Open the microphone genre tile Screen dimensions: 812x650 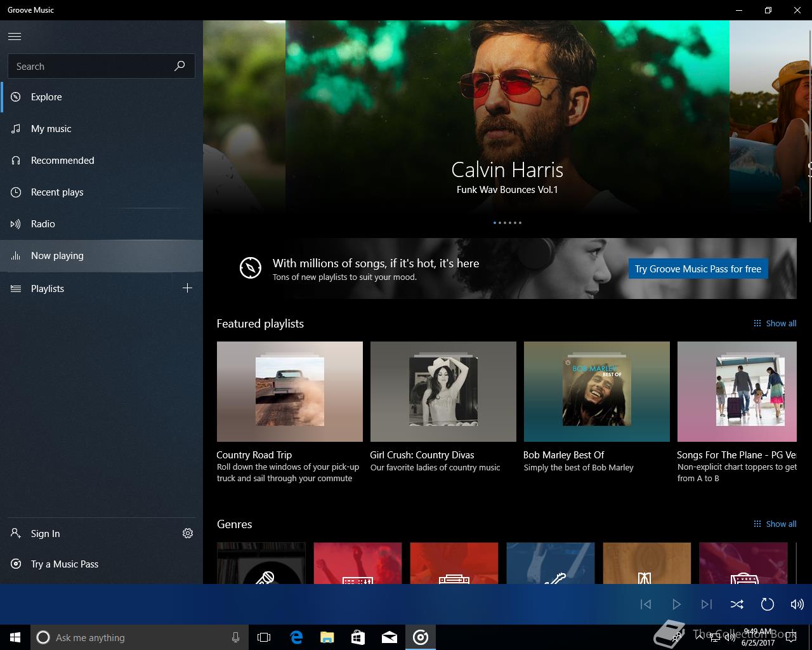point(261,563)
